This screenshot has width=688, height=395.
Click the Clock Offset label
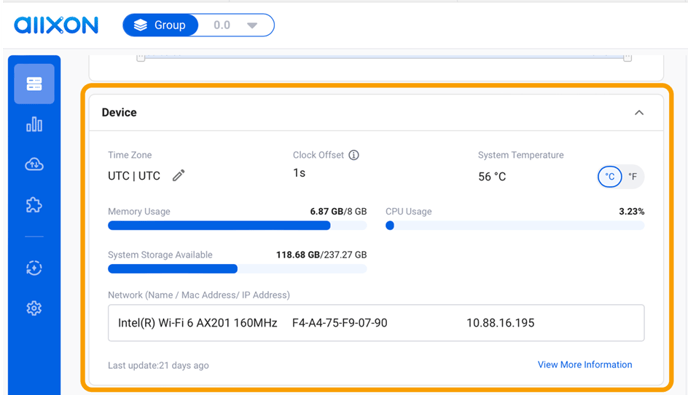pos(319,155)
